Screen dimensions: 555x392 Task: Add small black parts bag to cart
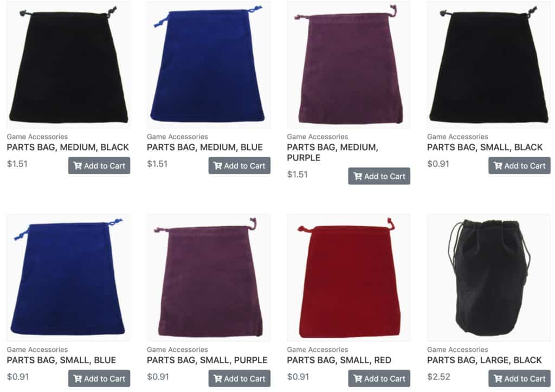click(x=519, y=165)
